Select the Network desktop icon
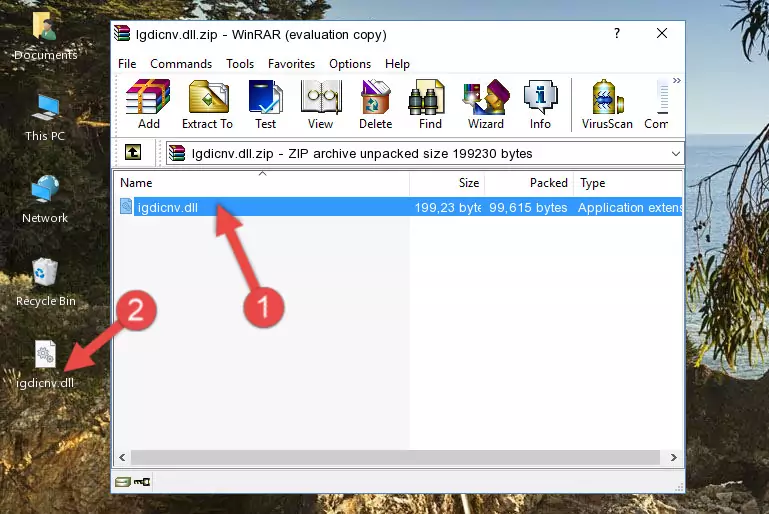 (45, 199)
